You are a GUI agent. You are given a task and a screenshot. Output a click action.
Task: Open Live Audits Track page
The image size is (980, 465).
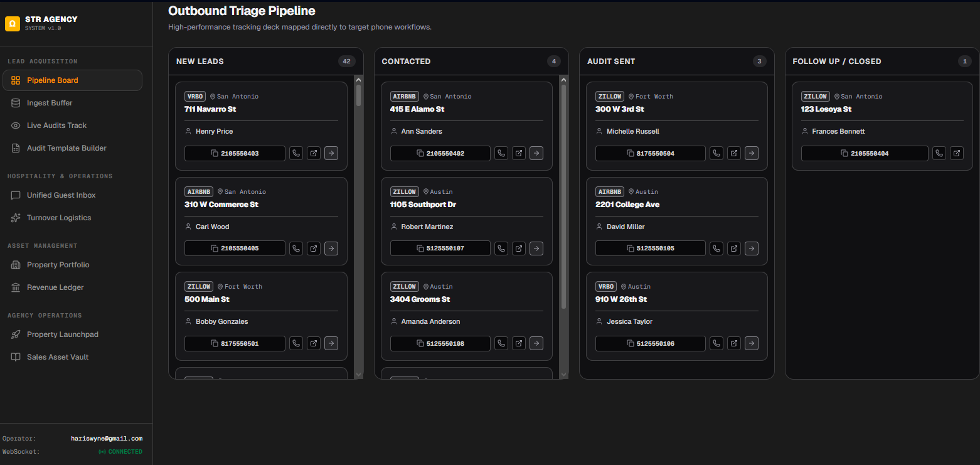[72, 126]
